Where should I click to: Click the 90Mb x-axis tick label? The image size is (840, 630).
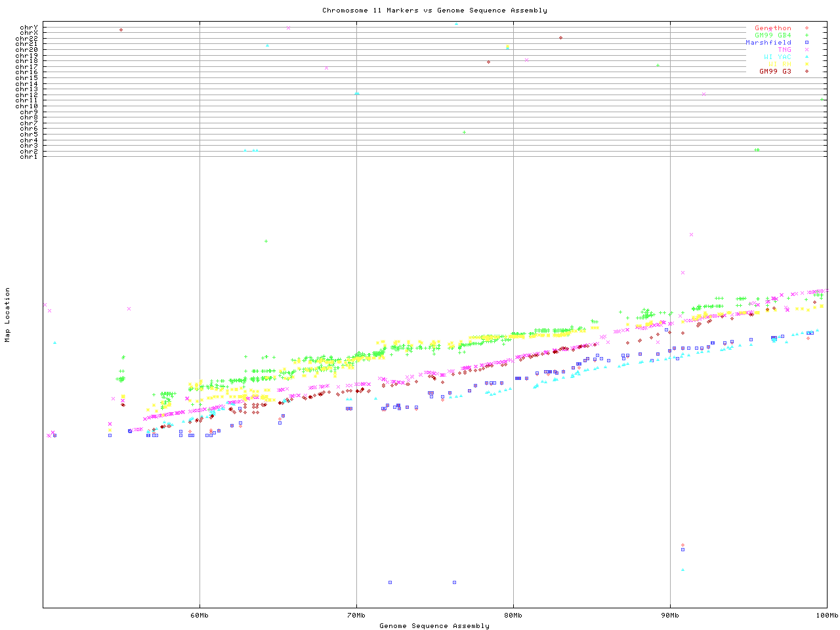click(670, 616)
